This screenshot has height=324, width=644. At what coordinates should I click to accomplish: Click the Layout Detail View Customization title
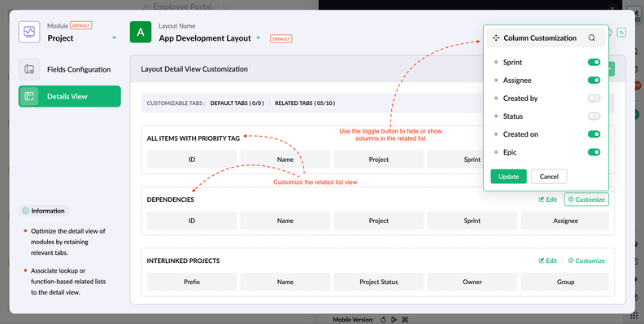194,69
